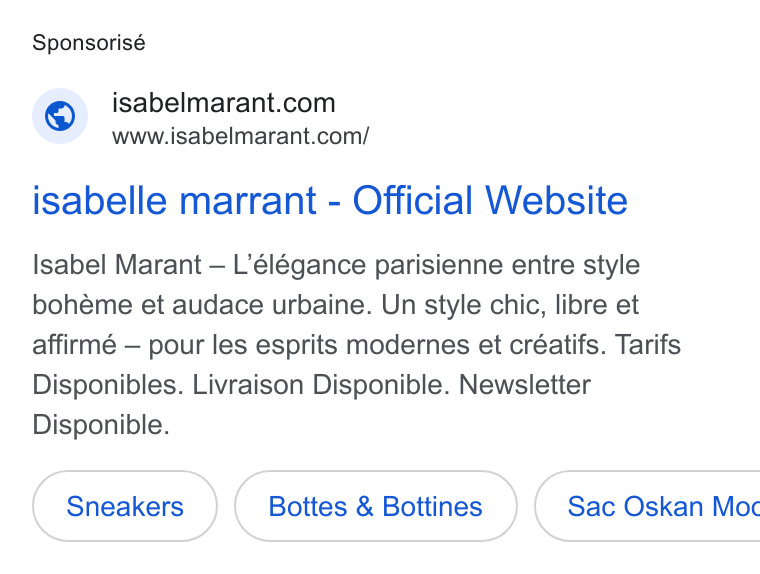Viewport: 760px width, 574px height.
Task: Click 'bohème et audace urbaine' text
Action: coord(202,305)
